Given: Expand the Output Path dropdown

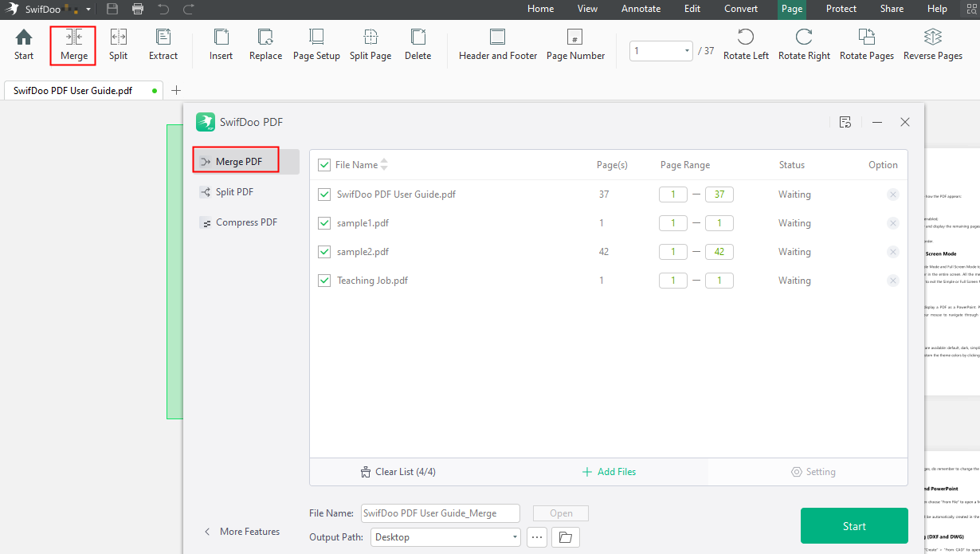Looking at the screenshot, I should point(515,537).
